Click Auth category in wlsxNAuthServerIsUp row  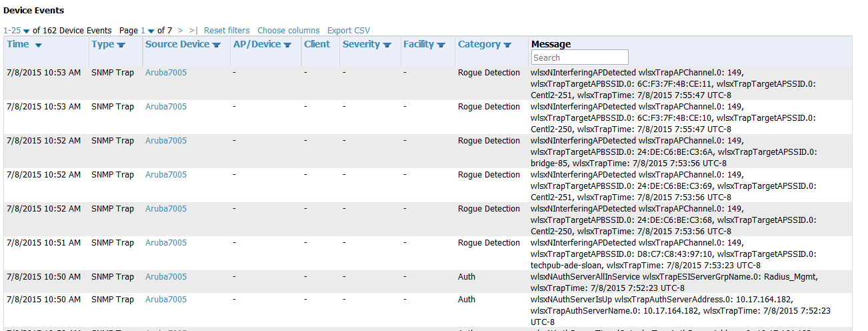tap(467, 300)
